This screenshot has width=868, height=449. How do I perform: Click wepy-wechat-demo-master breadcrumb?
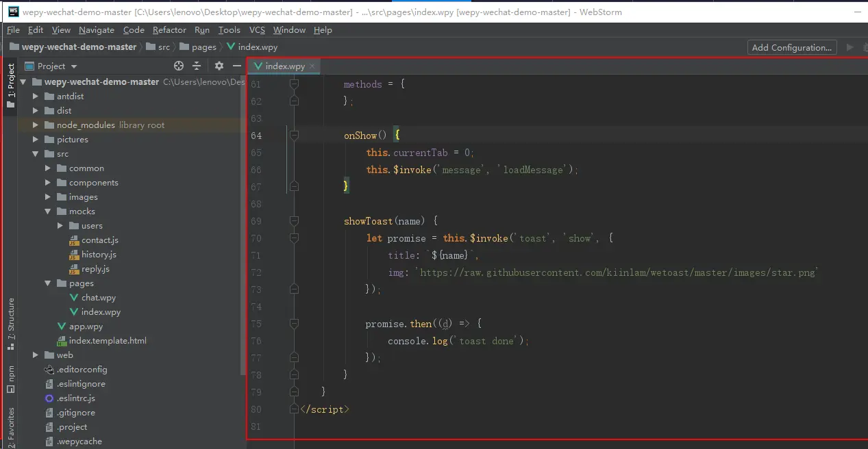point(73,47)
